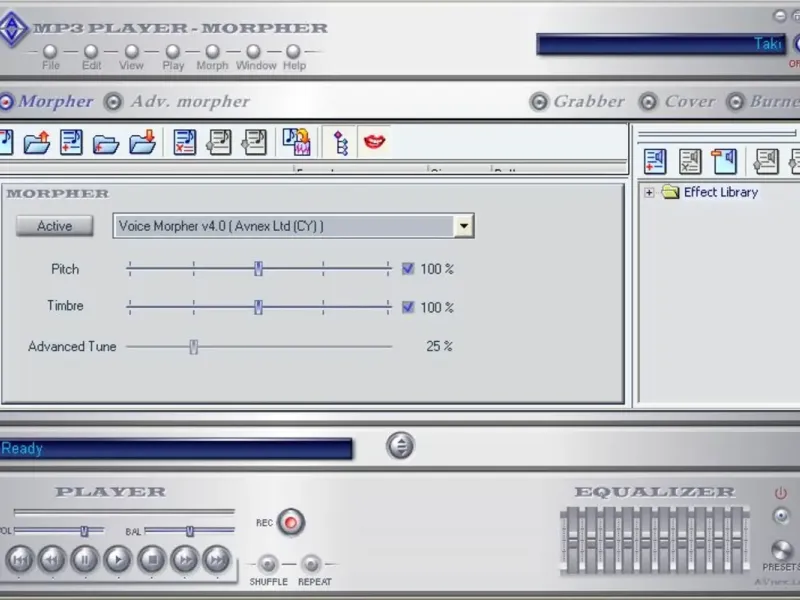Click the remove effect icon in right panel

[689, 161]
